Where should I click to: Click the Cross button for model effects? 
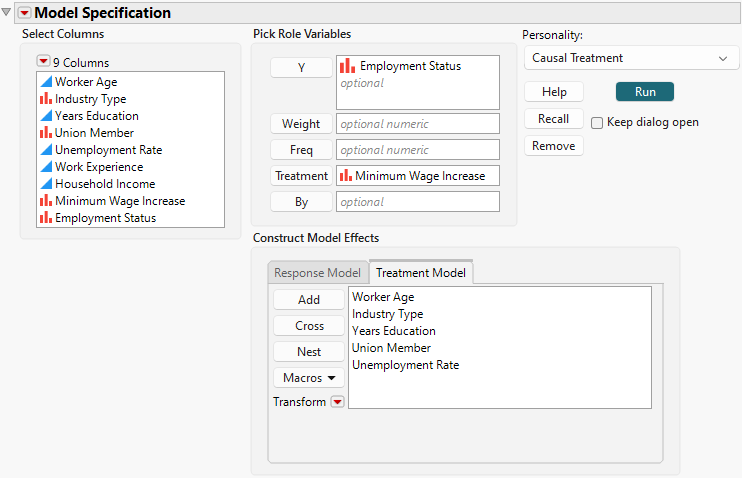[309, 326]
